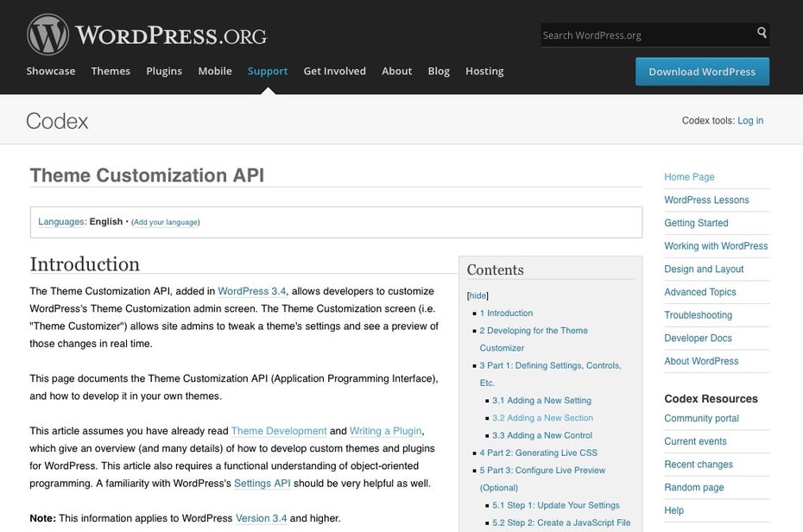Open the Version 3.4 link
Image resolution: width=803 pixels, height=532 pixels.
tap(261, 517)
